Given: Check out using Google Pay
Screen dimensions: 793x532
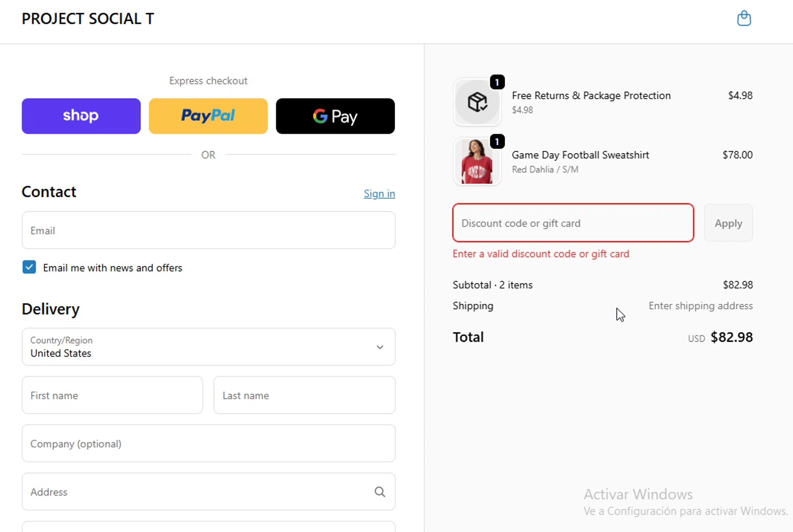Looking at the screenshot, I should pos(335,116).
